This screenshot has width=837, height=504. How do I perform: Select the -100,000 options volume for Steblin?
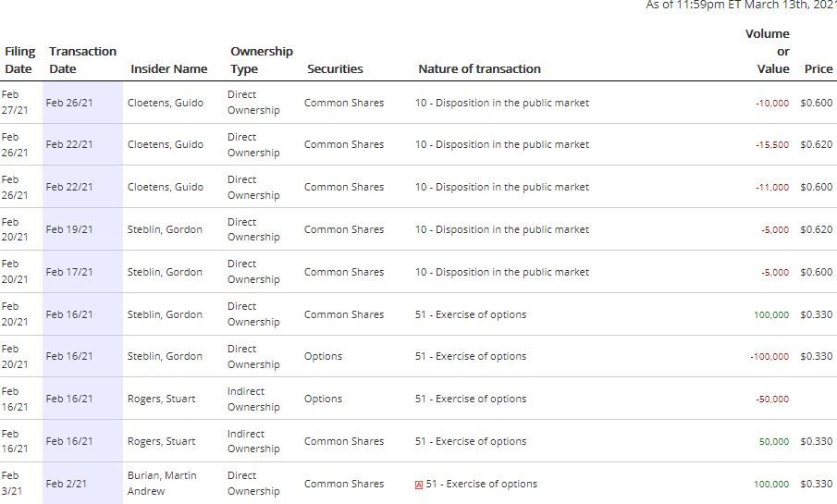(x=769, y=357)
